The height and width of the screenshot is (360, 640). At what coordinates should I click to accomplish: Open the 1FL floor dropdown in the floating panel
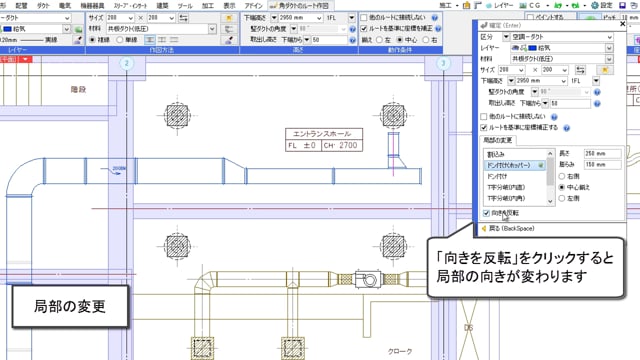(x=596, y=81)
